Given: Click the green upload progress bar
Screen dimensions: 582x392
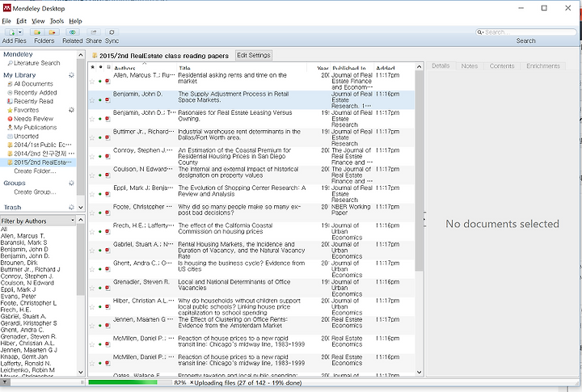Looking at the screenshot, I should point(130,382).
